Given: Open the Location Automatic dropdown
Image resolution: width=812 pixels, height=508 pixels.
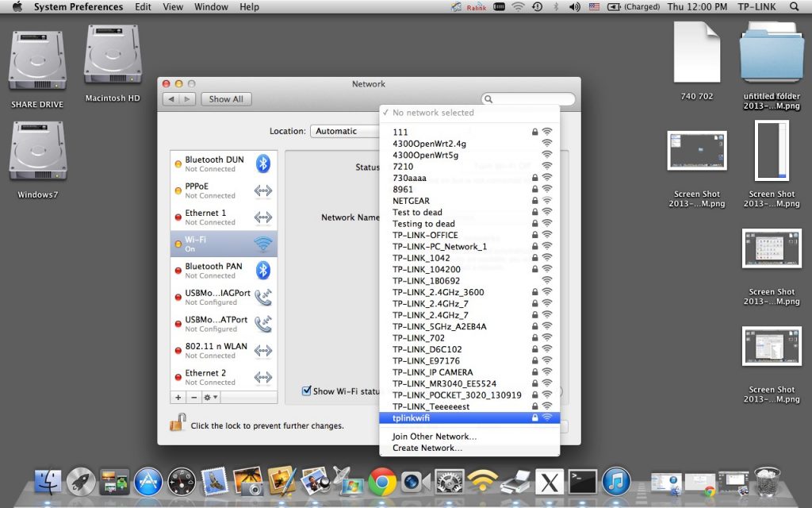Looking at the screenshot, I should pyautogui.click(x=345, y=131).
